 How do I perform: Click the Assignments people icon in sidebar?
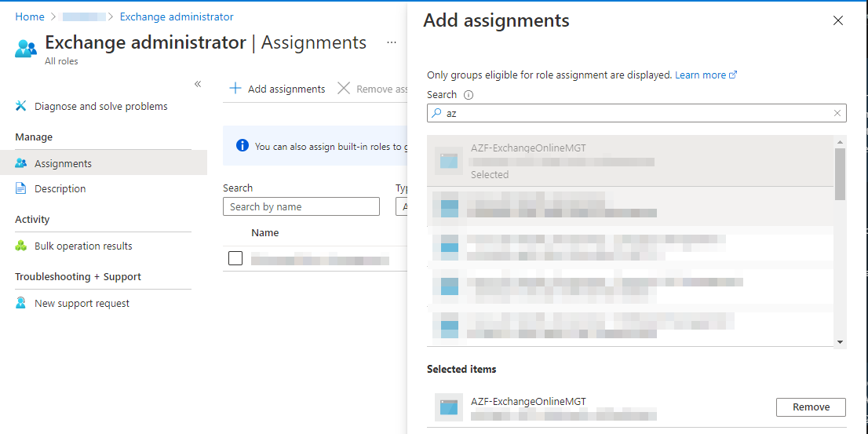(x=21, y=163)
